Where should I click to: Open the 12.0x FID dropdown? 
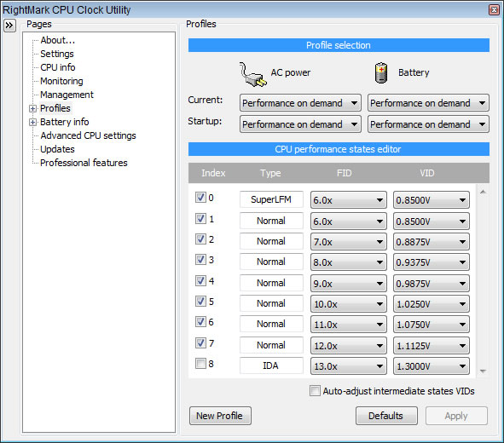click(x=349, y=346)
